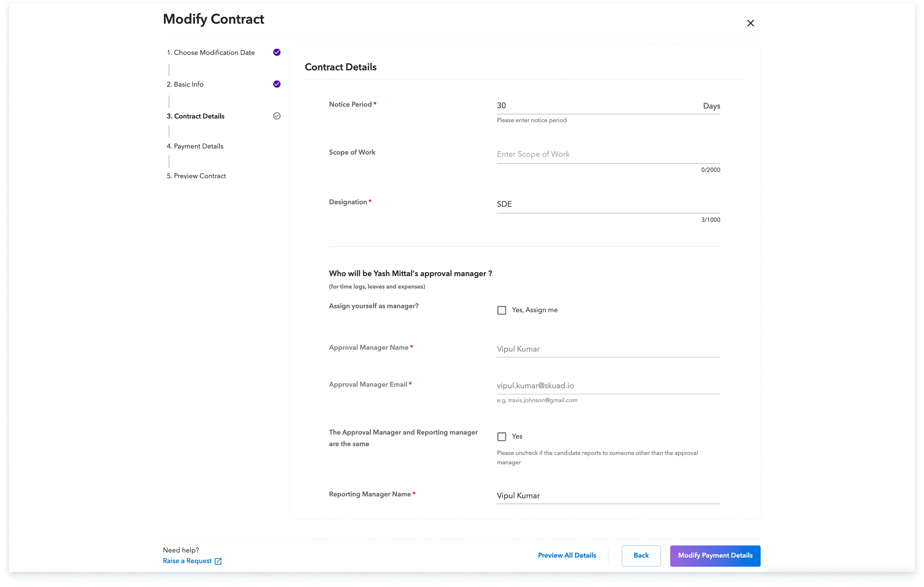Viewport: 924px width, 587px height.
Task: Click the Modify Payment Details button
Action: (x=715, y=555)
